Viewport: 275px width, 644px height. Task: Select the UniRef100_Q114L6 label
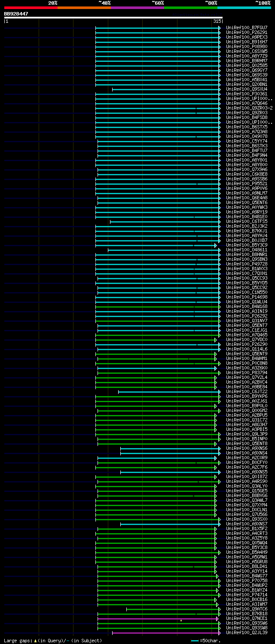pos(247,349)
